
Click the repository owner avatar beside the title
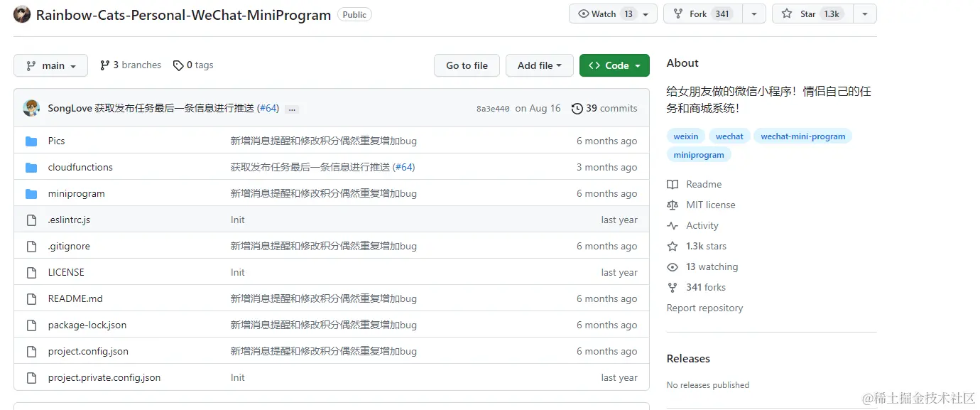[x=22, y=14]
